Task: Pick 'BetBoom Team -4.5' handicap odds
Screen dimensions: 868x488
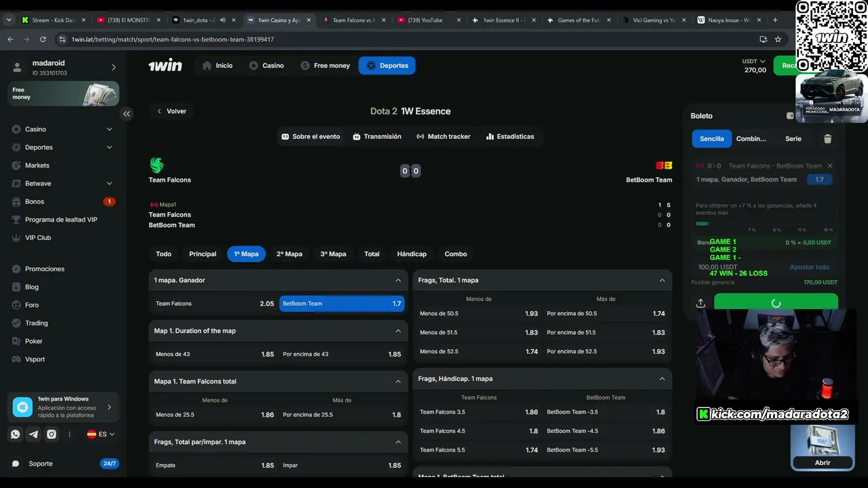Action: tap(606, 431)
